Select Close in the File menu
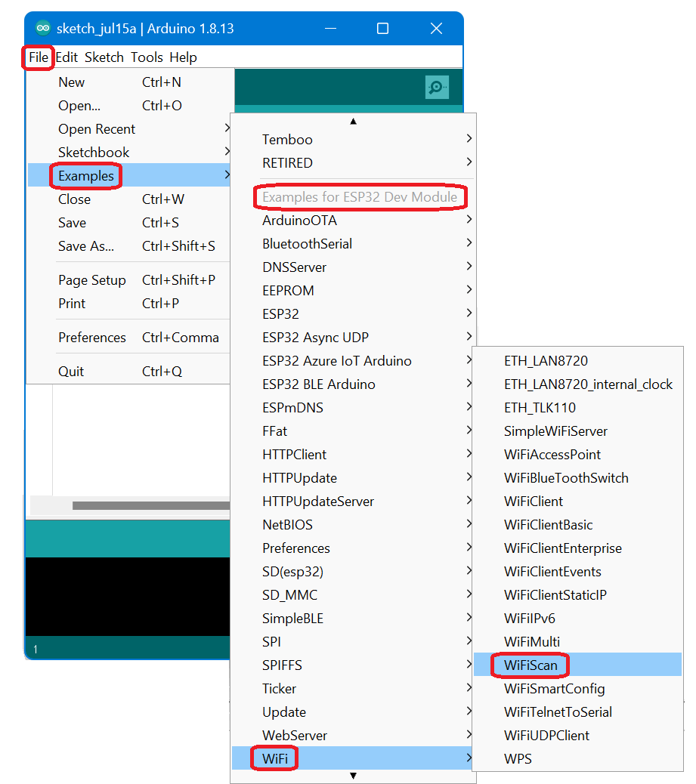The width and height of the screenshot is (696, 784). click(129, 199)
